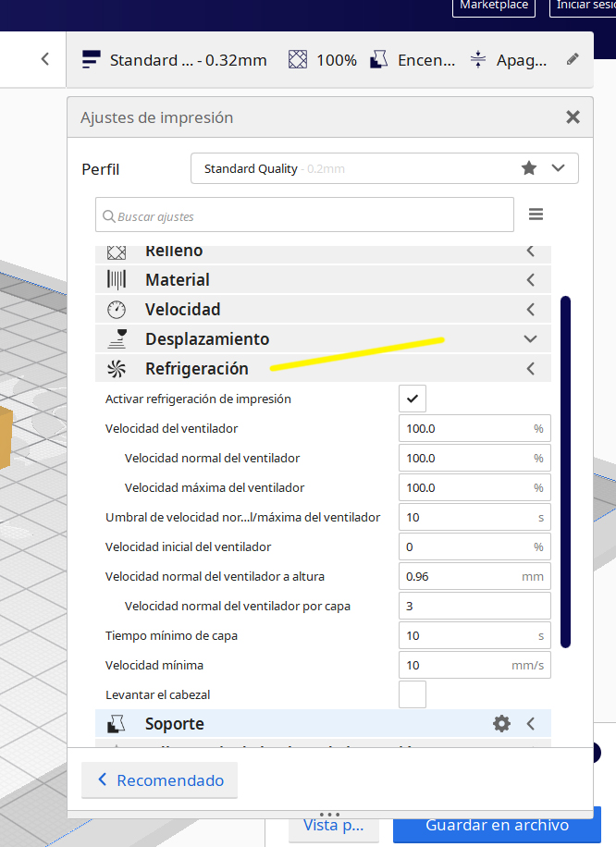The height and width of the screenshot is (847, 616).
Task: Open the Desplazamiento category header
Action: click(323, 338)
